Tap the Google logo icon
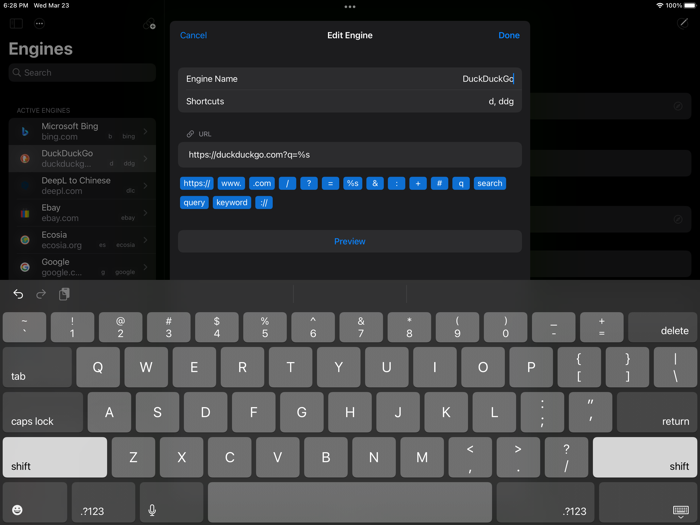Image resolution: width=700 pixels, height=525 pixels. pos(25,267)
